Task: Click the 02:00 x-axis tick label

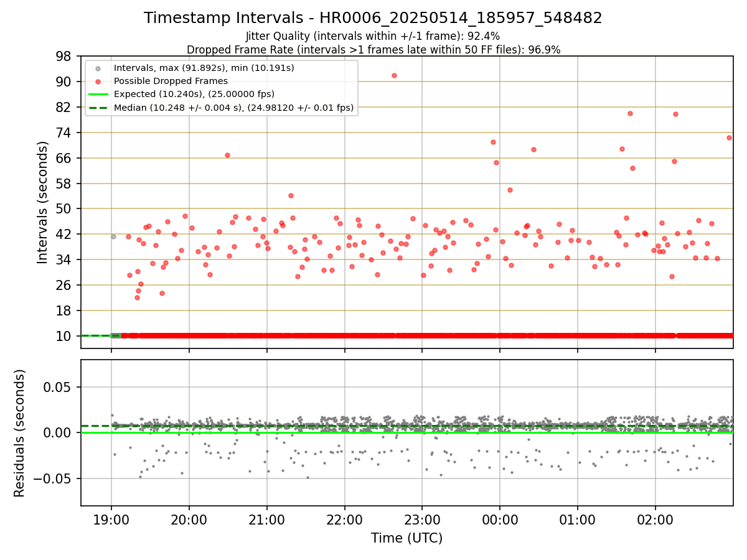Action: coord(655,520)
